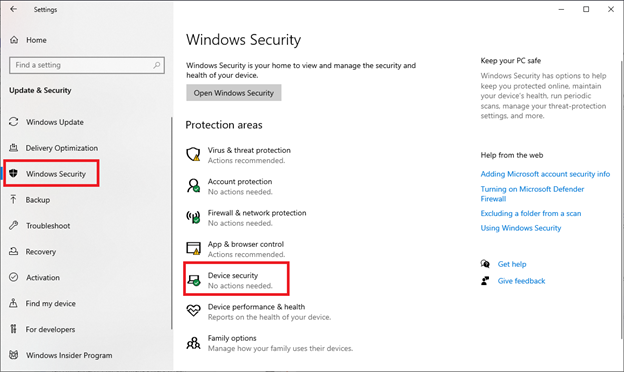Open Recovery settings
Image resolution: width=624 pixels, height=372 pixels.
point(41,252)
